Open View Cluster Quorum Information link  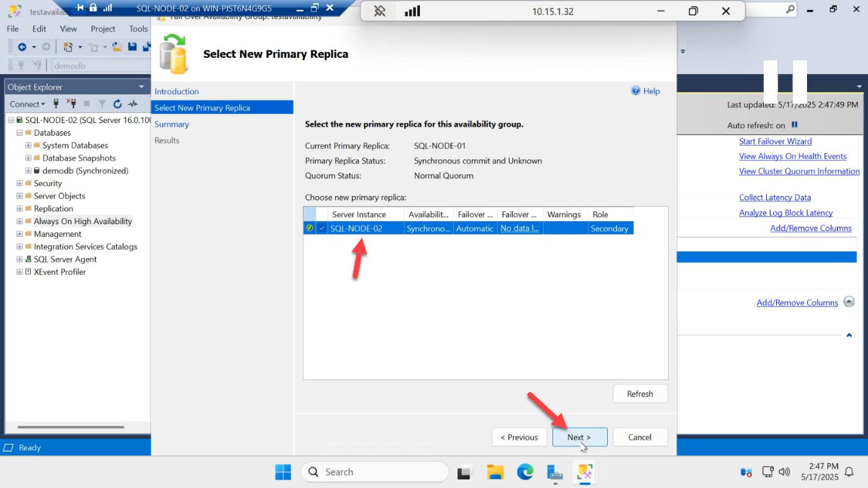[799, 171]
